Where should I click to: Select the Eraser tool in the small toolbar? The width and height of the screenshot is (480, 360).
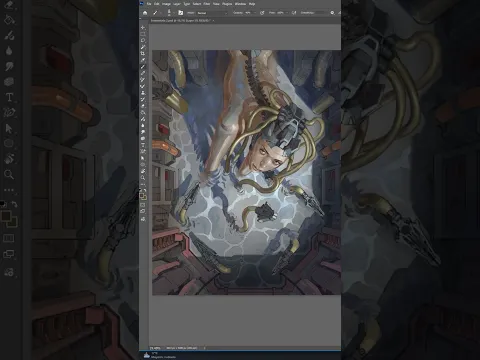click(x=143, y=106)
